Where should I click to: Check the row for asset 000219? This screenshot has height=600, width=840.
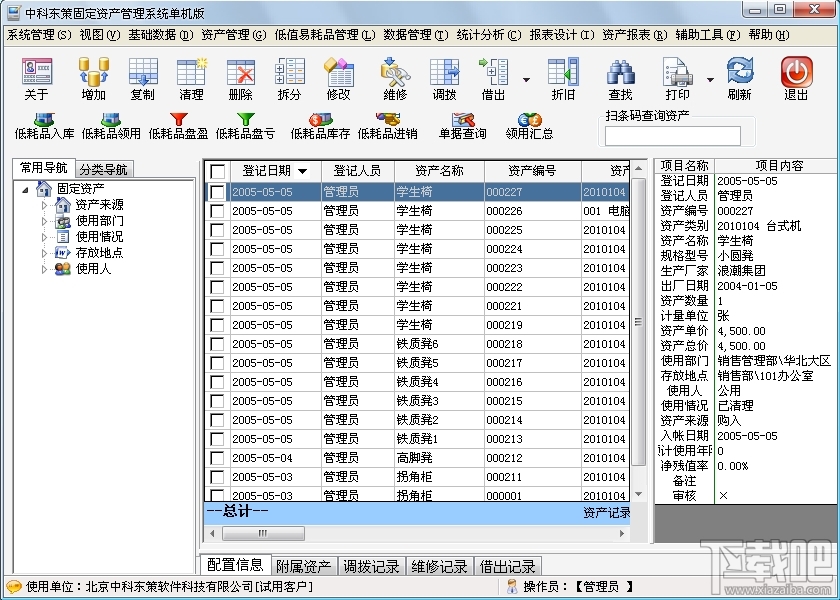(218, 325)
